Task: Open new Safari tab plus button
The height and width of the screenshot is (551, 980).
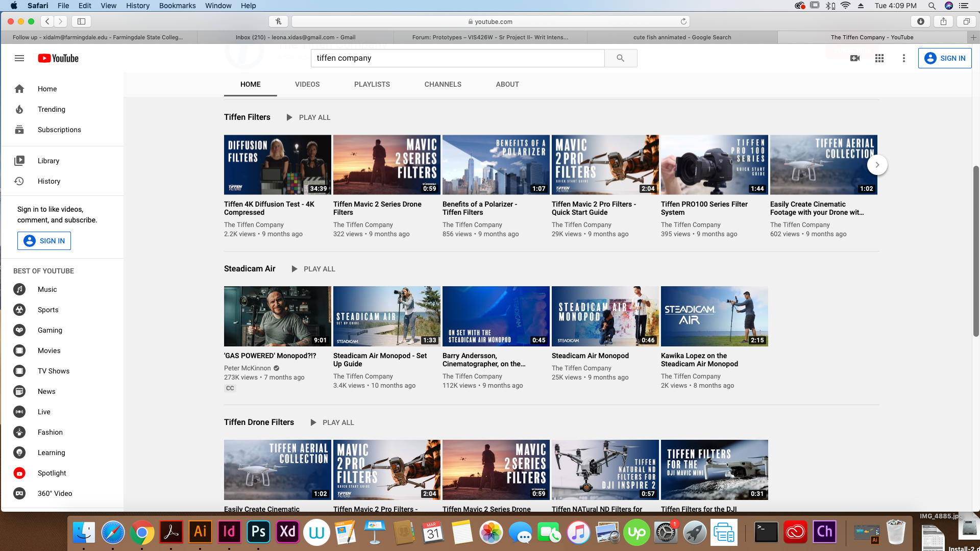Action: pos(973,37)
